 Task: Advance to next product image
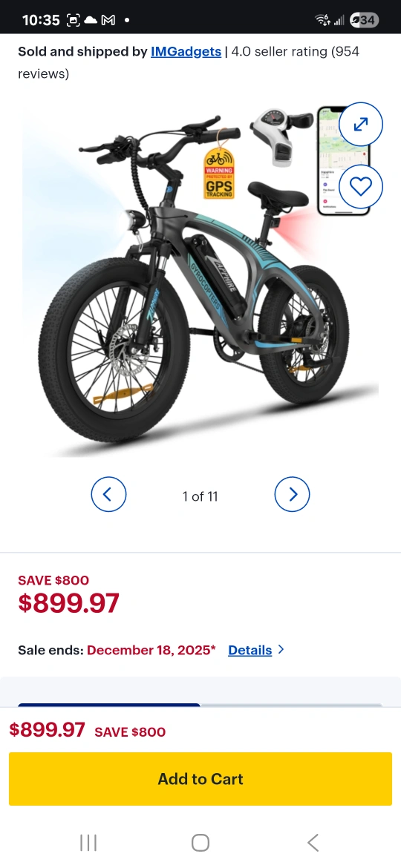292,494
